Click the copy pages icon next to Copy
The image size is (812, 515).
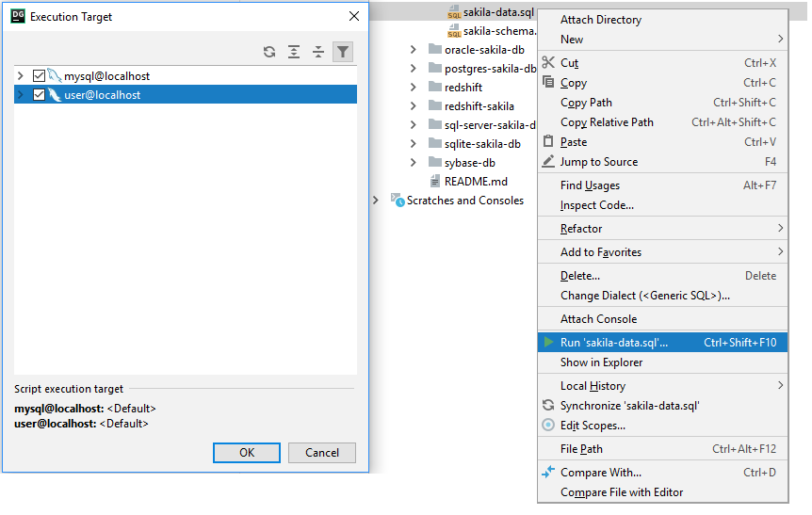pyautogui.click(x=548, y=82)
